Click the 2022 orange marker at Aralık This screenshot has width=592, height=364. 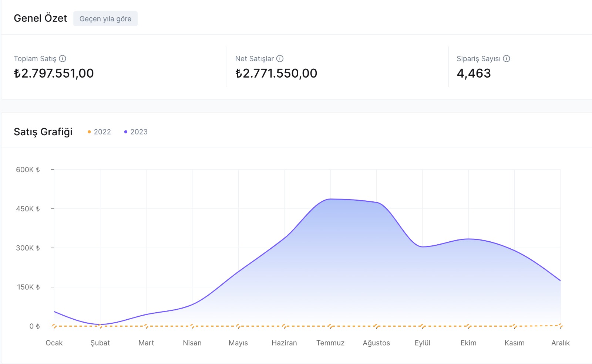(561, 326)
